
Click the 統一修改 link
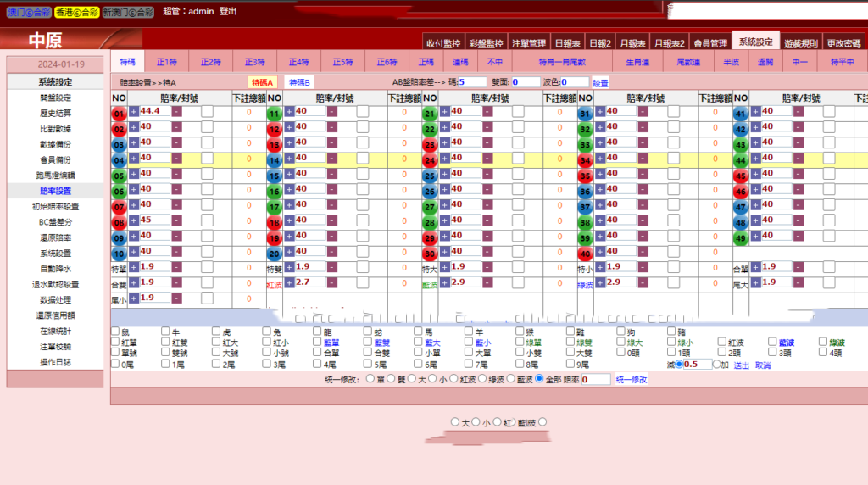point(631,380)
